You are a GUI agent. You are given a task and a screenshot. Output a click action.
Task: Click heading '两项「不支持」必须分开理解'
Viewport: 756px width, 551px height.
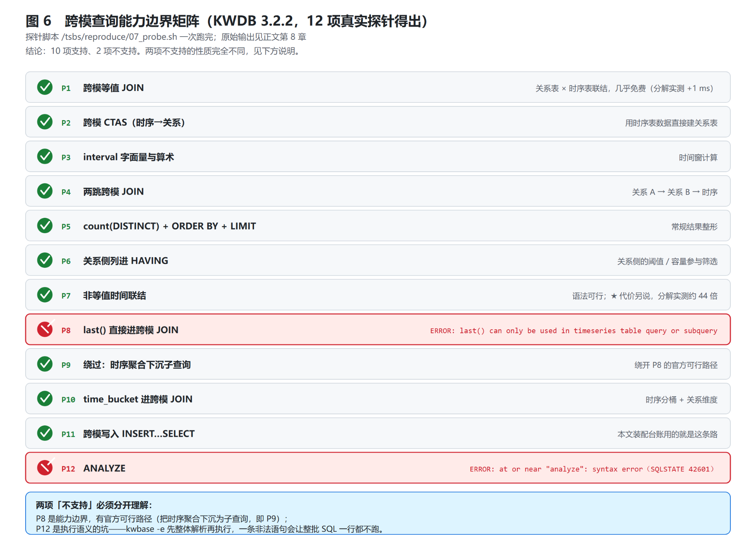click(x=94, y=505)
